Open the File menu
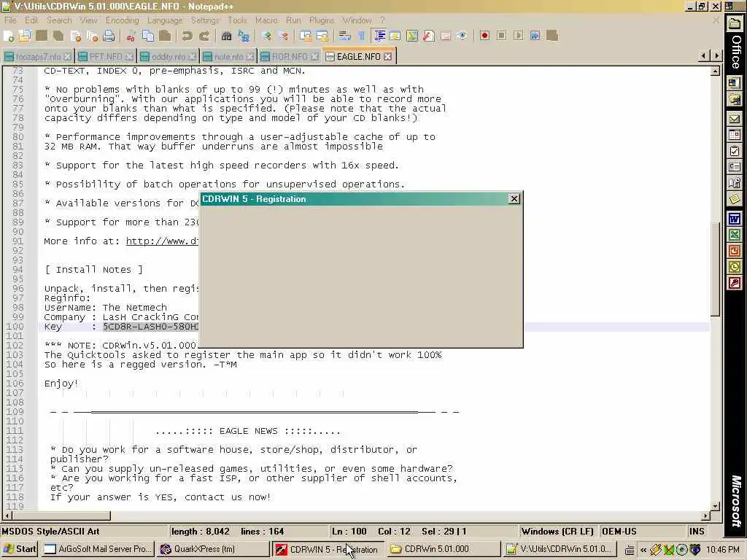The image size is (747, 560). pos(10,20)
